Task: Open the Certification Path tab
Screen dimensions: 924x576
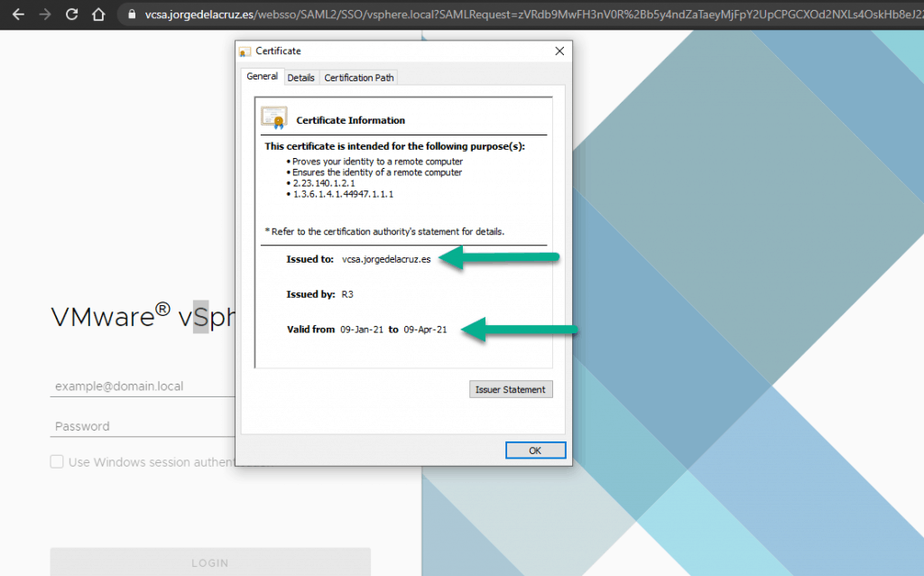Action: click(359, 78)
